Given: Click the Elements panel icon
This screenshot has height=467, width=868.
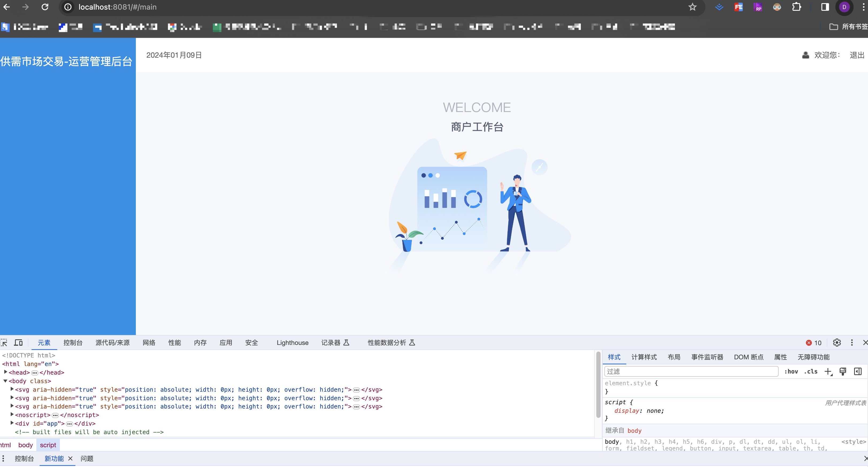Looking at the screenshot, I should click(x=44, y=343).
